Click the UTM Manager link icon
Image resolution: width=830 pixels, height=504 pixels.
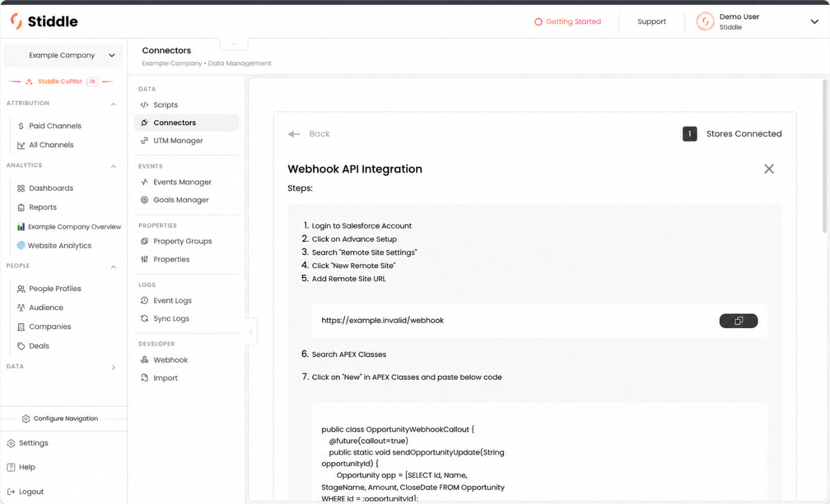[x=145, y=140]
